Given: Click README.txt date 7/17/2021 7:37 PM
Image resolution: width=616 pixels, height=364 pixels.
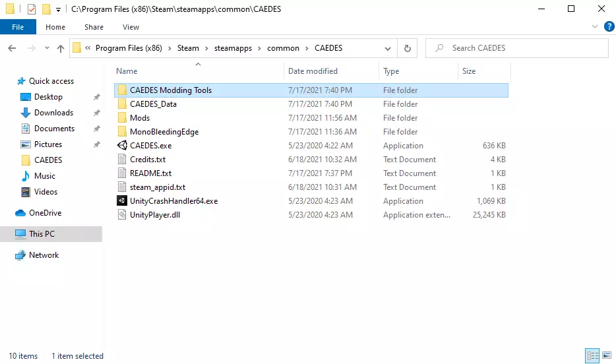Looking at the screenshot, I should click(x=320, y=173).
